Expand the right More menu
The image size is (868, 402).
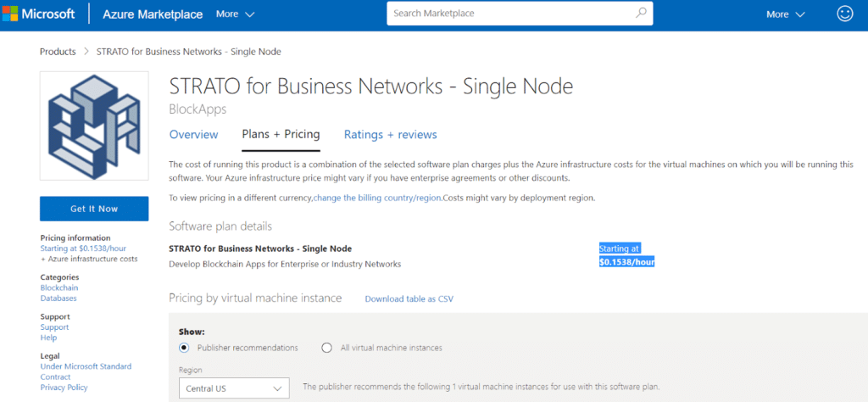coord(786,14)
